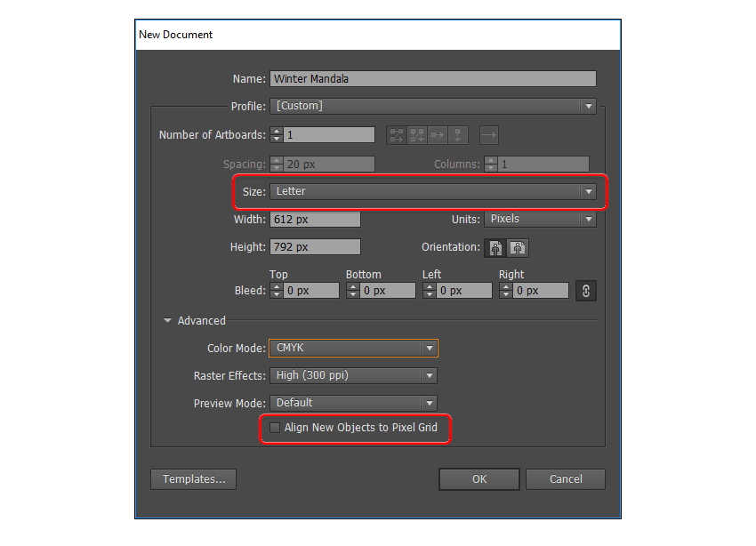756x546 pixels.
Task: Click the Top bleed stepper arrows
Action: tap(277, 291)
